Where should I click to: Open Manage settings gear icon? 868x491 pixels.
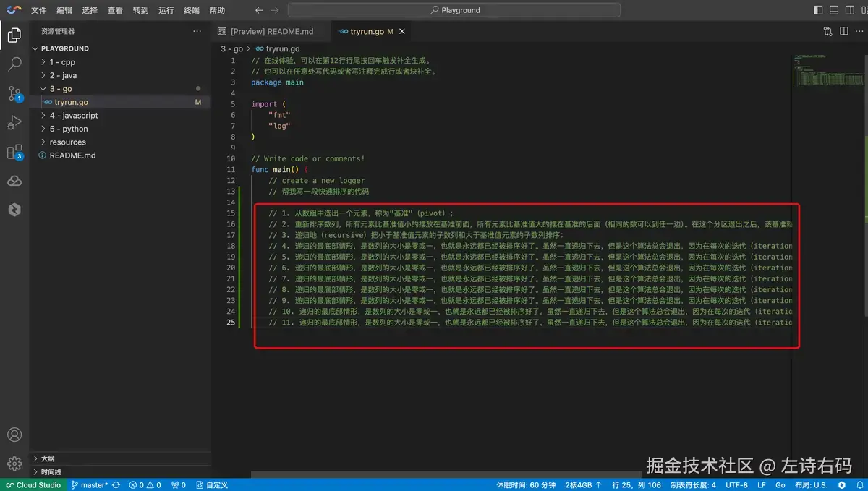[x=14, y=464]
